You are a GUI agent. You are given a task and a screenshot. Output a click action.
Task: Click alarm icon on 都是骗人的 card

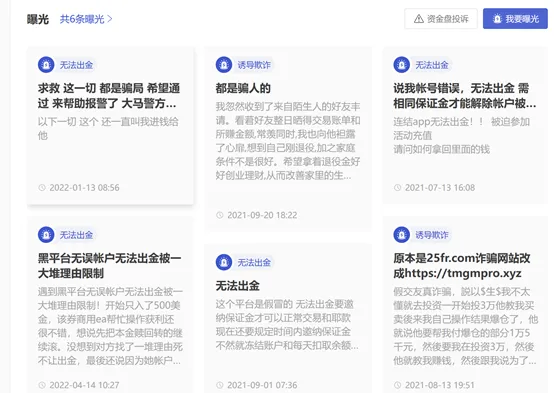[x=224, y=65]
